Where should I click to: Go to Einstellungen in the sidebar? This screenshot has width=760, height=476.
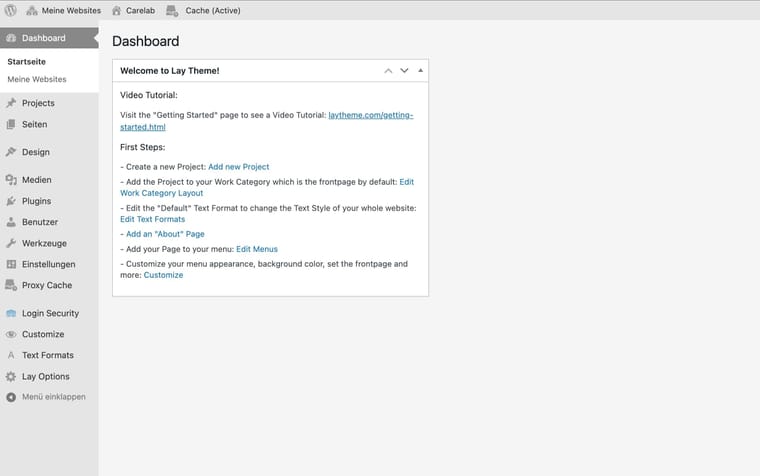(48, 264)
